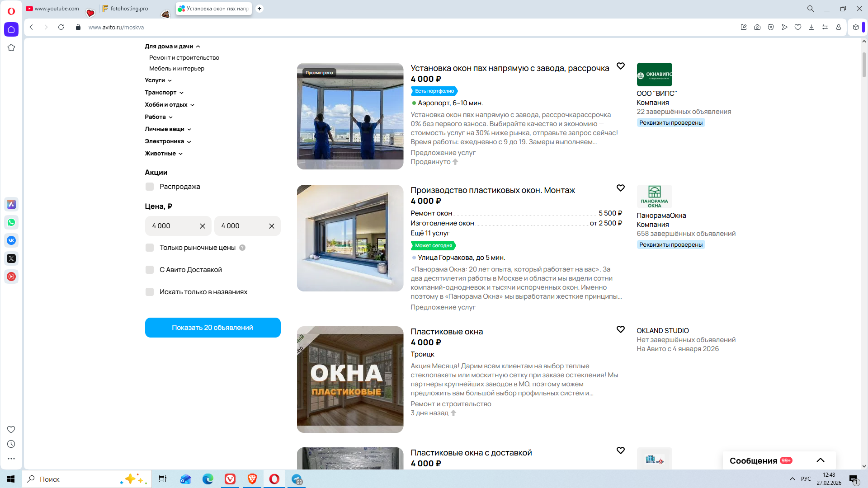
Task: Add ПанорамаОкна listing to favorites with heart
Action: click(x=620, y=188)
